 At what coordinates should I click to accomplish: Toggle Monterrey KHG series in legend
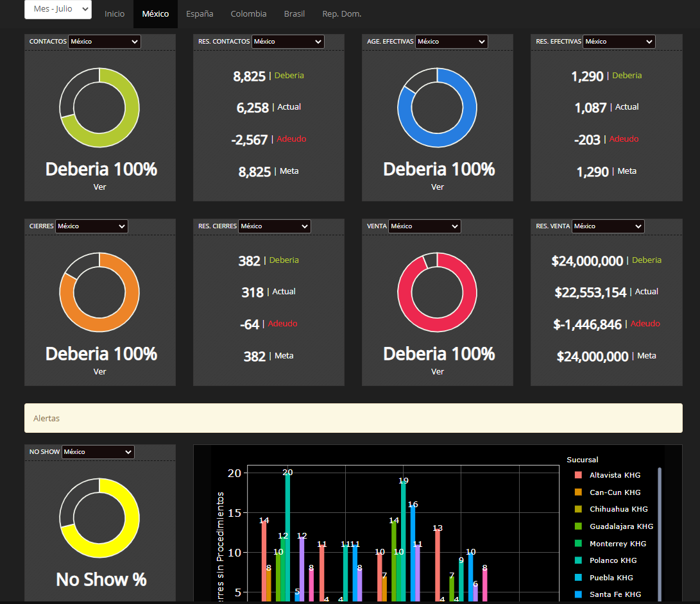pos(578,544)
